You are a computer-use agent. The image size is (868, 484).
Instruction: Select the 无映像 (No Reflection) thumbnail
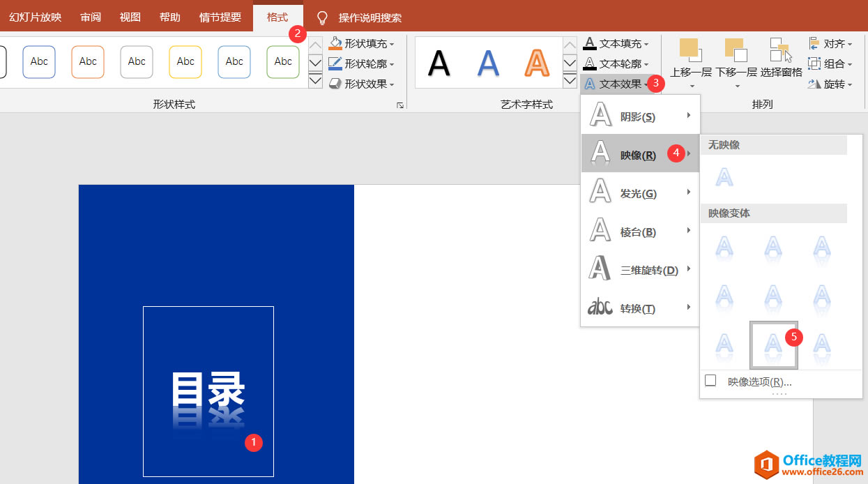[x=724, y=176]
